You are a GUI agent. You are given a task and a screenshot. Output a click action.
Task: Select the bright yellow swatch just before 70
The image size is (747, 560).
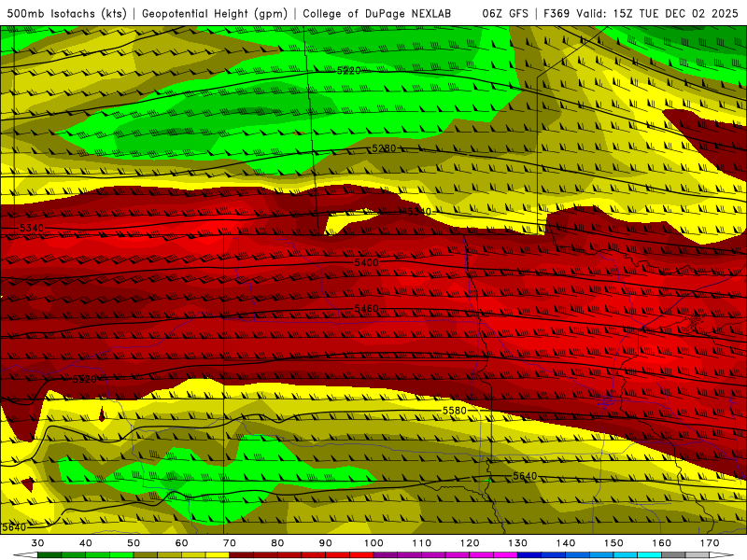coord(218,555)
